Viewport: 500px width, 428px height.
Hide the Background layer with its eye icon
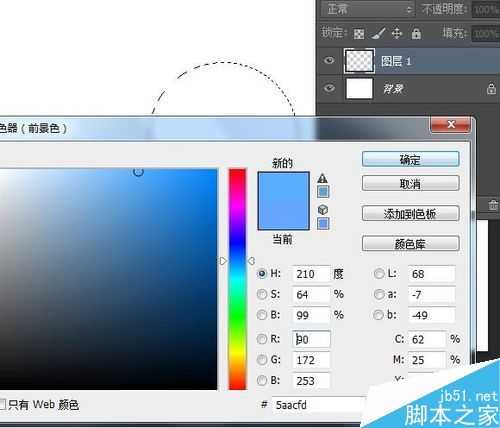pyautogui.click(x=329, y=88)
